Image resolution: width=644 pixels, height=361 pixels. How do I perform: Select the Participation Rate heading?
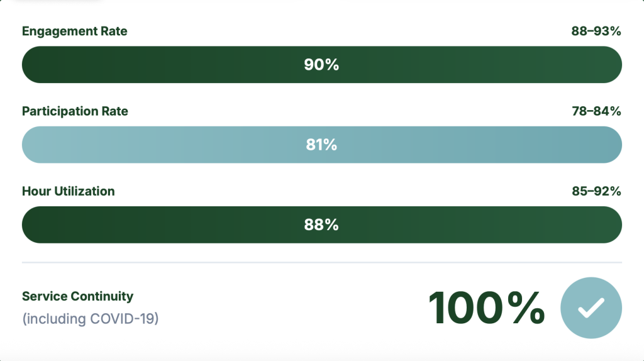coord(75,111)
